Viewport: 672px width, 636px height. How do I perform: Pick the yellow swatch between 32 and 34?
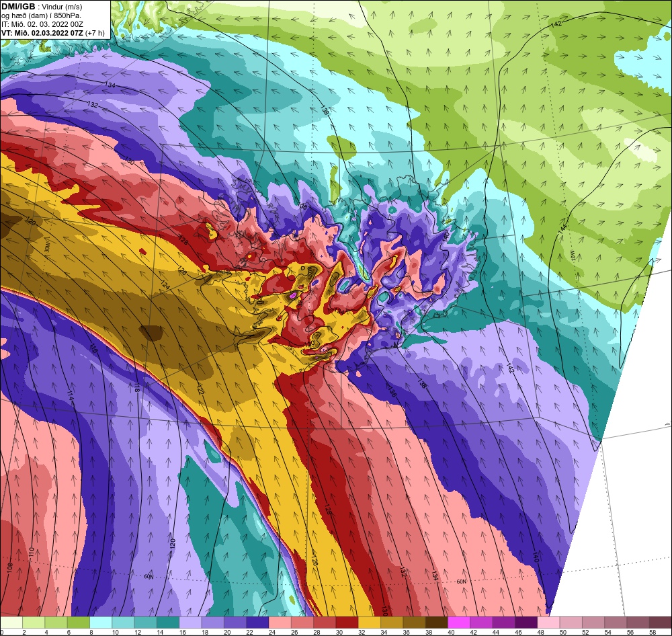point(369,623)
